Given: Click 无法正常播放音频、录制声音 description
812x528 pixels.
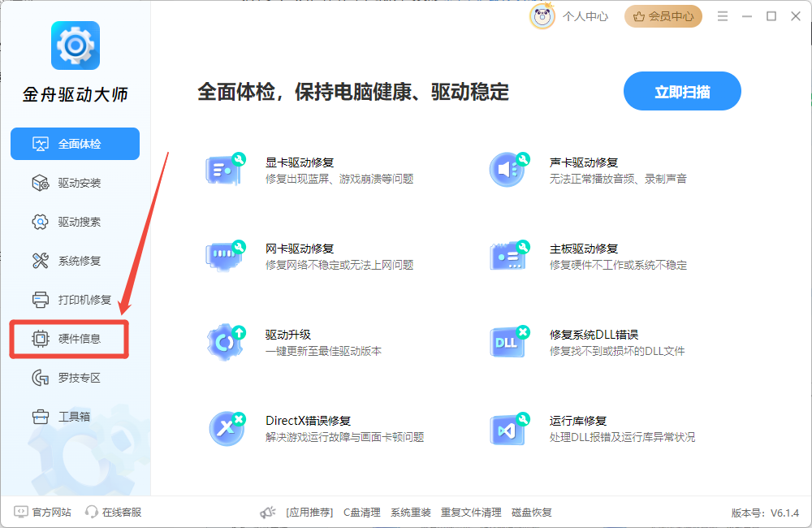Looking at the screenshot, I should coord(618,179).
